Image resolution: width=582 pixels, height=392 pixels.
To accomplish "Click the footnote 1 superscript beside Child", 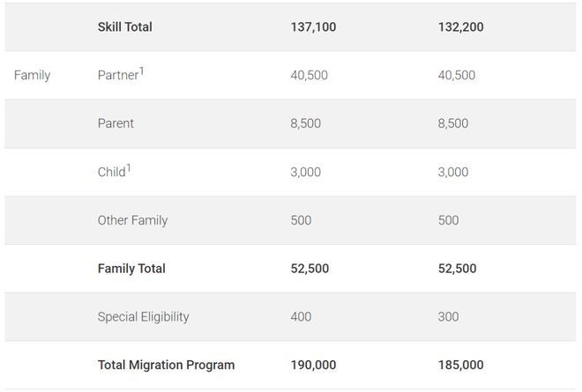I will (129, 168).
